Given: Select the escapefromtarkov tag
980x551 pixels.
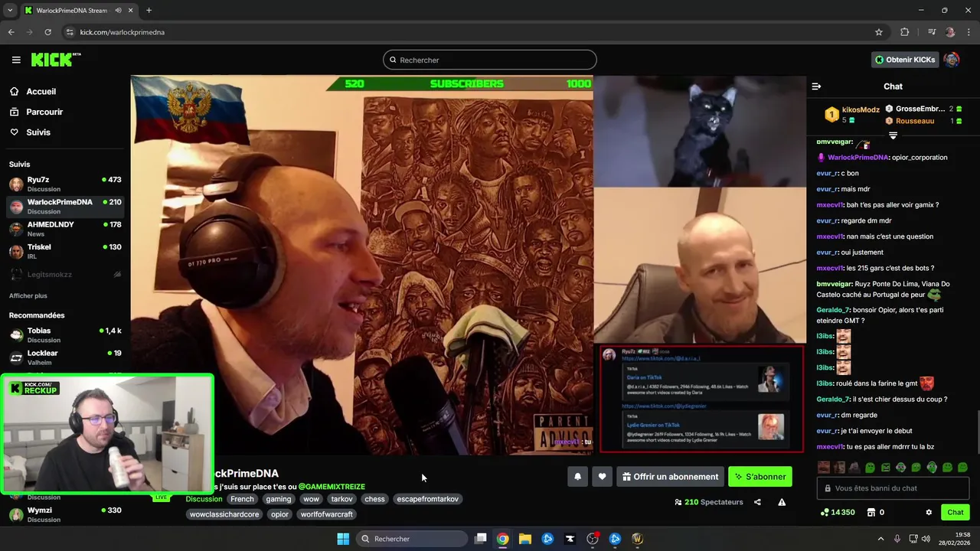Looking at the screenshot, I should [x=428, y=499].
